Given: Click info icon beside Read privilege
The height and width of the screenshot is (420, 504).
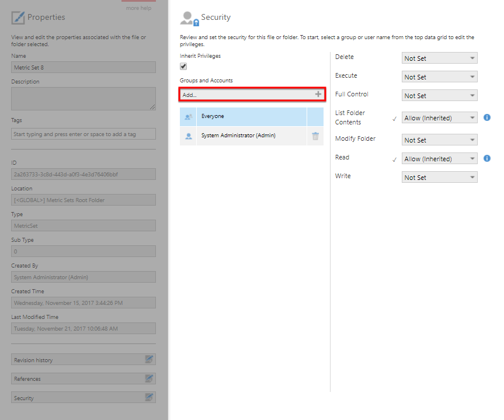Looking at the screenshot, I should 487,158.
